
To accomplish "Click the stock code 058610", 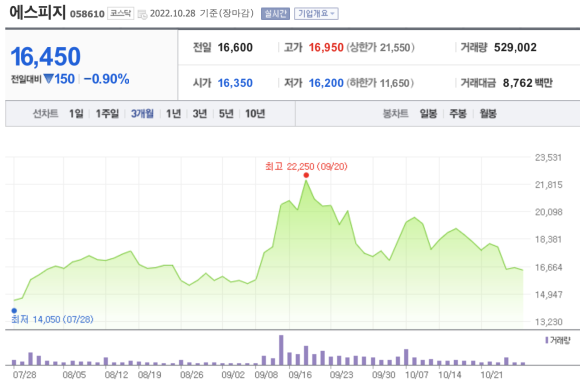I will [x=87, y=14].
